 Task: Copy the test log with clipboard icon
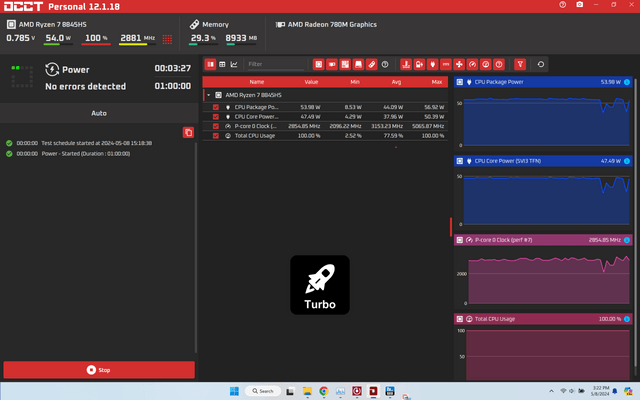[188, 132]
